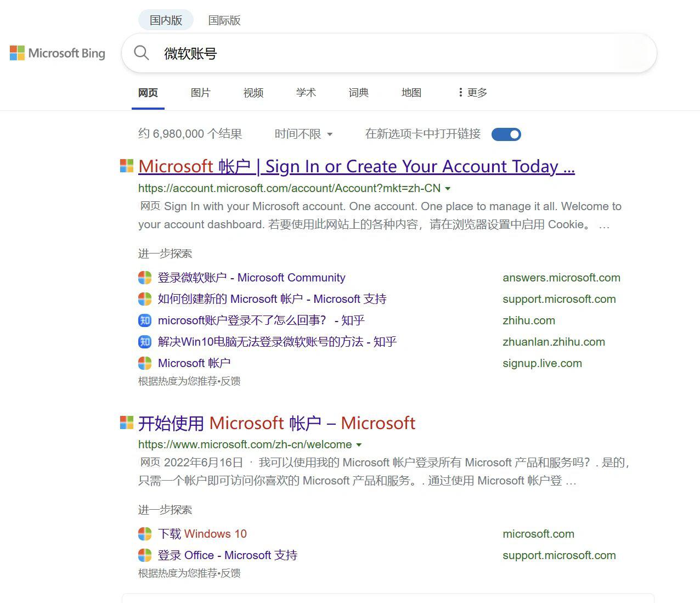Click the icon beside 下载 Windows 10
Image resolution: width=700 pixels, height=603 pixels.
pyautogui.click(x=145, y=534)
